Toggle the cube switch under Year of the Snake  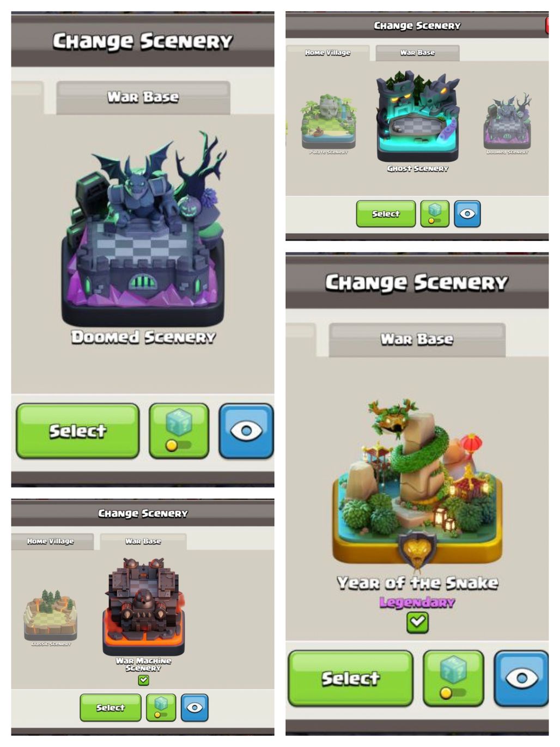[x=453, y=678]
